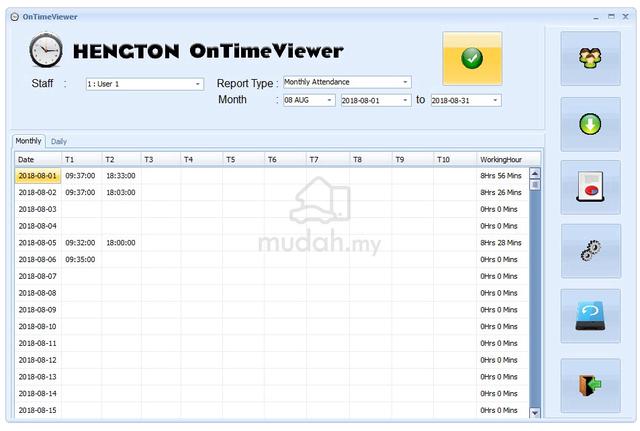This screenshot has height=431, width=640.
Task: Click the WorkingHour column header
Action: coord(508,160)
